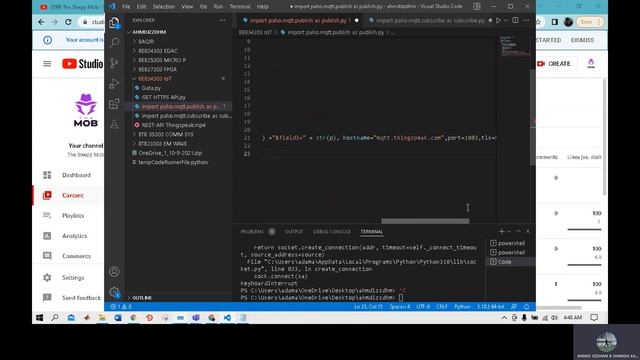Open the Help menu
This screenshot has width=640, height=360.
click(x=262, y=7)
